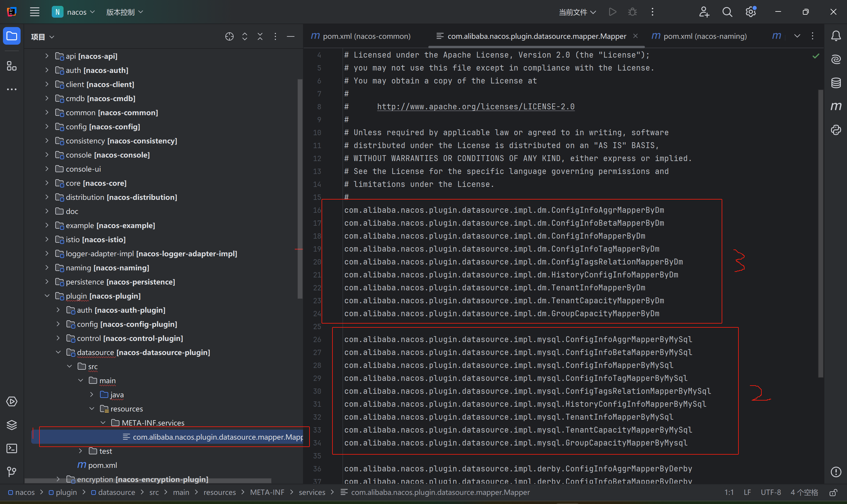Expand the api [nacos-api] module
Screen dimensions: 847x504
click(47, 56)
